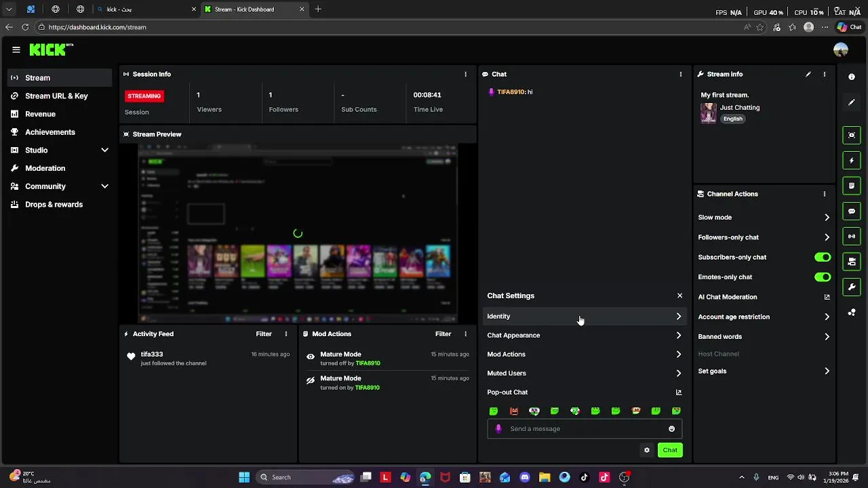The width and height of the screenshot is (868, 488).
Task: Open Discord from the taskbar
Action: point(524,477)
